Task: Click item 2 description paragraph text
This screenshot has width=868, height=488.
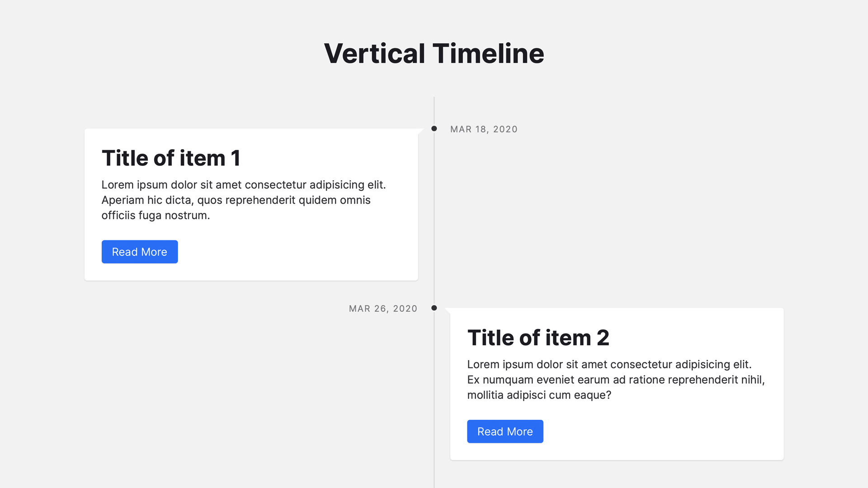Action: click(616, 380)
